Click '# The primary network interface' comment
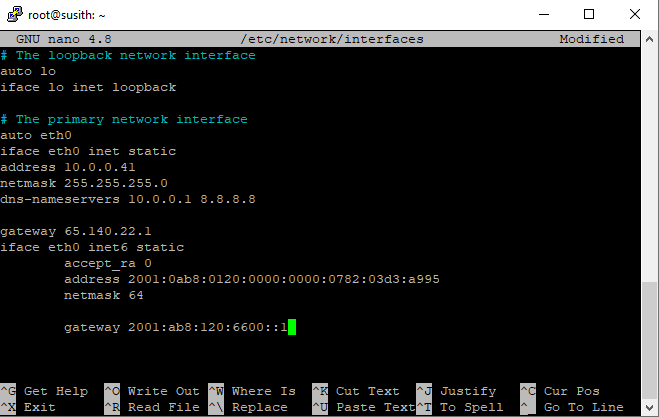The width and height of the screenshot is (659, 417). pos(124,119)
